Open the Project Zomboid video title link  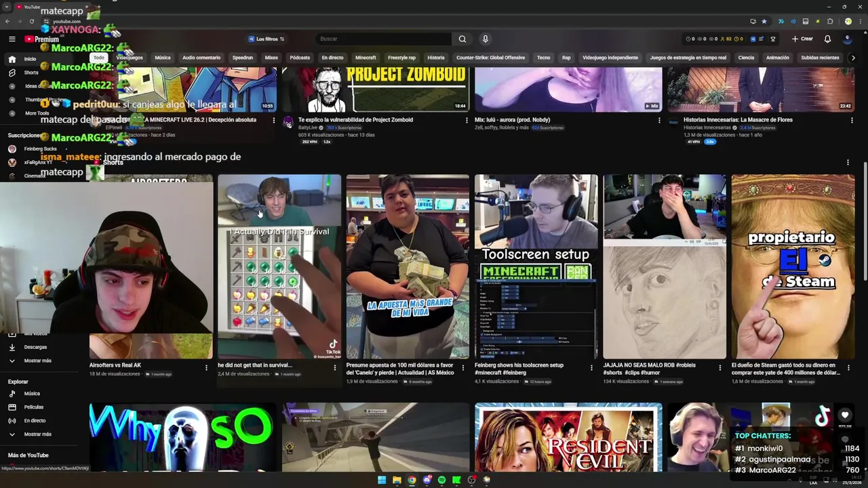[355, 120]
